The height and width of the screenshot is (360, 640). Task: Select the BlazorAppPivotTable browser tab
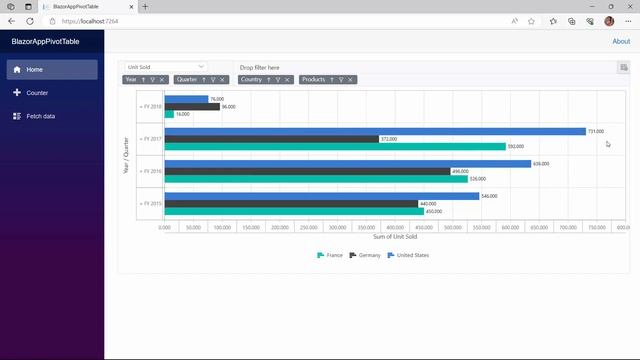point(88,7)
